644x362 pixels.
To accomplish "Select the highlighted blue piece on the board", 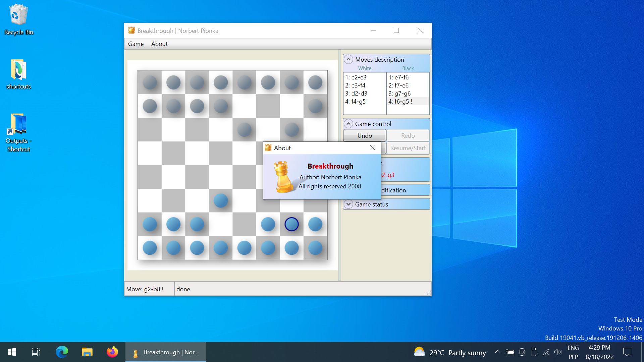I will tap(291, 224).
